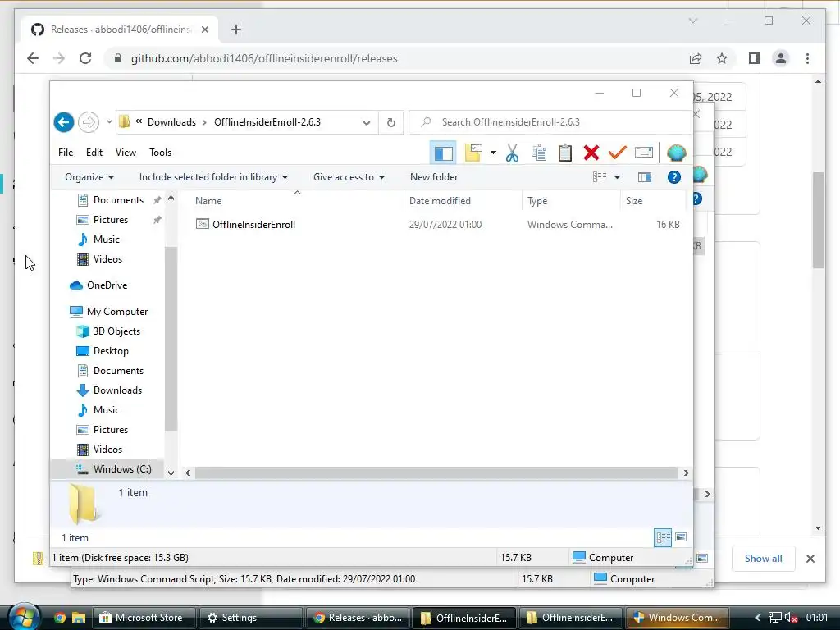Open Settings from the taskbar
The height and width of the screenshot is (630, 840).
(249, 618)
